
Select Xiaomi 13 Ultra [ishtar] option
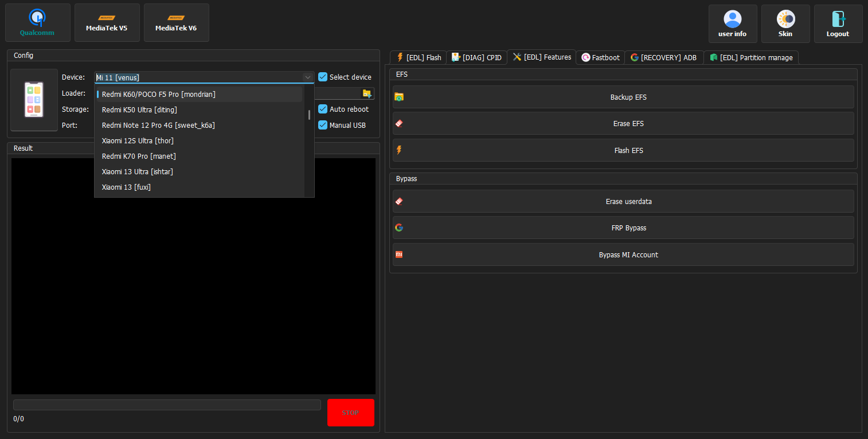coord(138,171)
